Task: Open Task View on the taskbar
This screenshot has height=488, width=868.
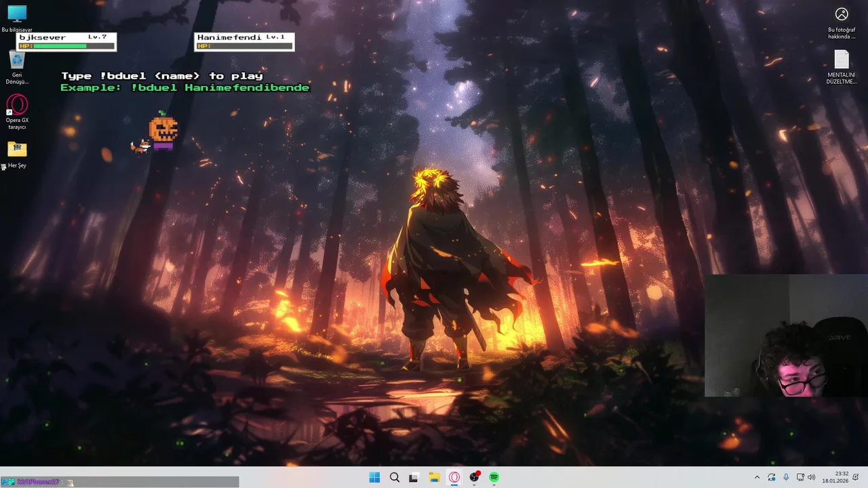Action: click(x=414, y=477)
